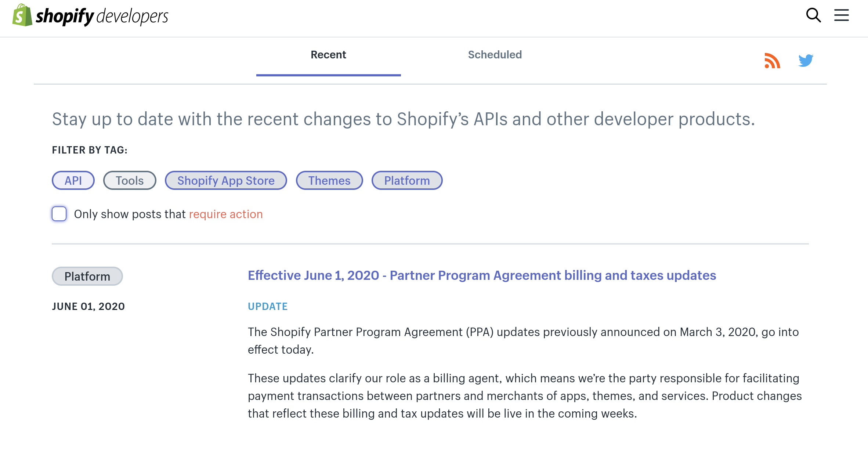Select the Tools filter tag
Screen dimensions: 868x451
coord(129,180)
